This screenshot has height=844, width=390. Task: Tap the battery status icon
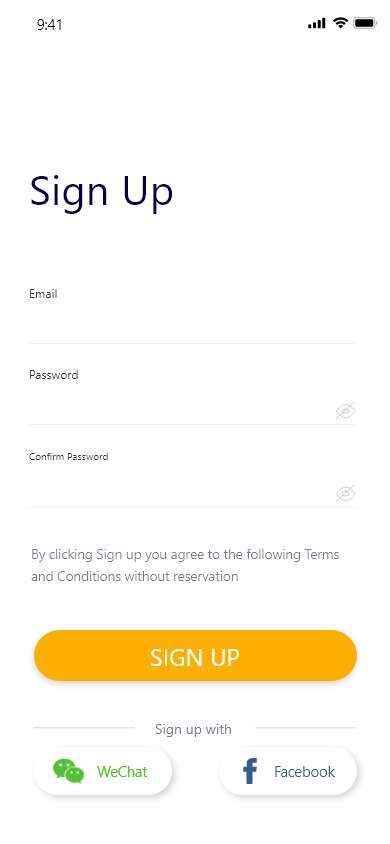pos(365,23)
